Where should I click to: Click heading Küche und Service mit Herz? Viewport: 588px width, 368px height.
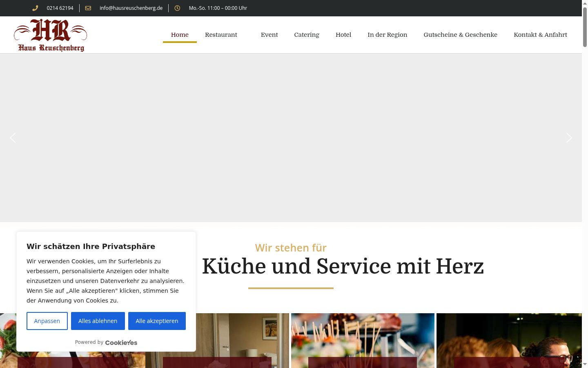coord(343,266)
